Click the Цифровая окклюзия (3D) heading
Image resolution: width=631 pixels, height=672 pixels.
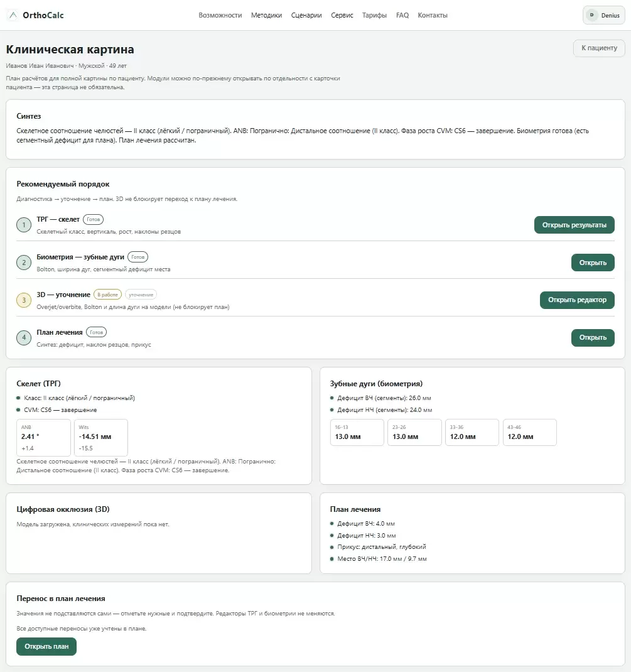[x=63, y=509]
